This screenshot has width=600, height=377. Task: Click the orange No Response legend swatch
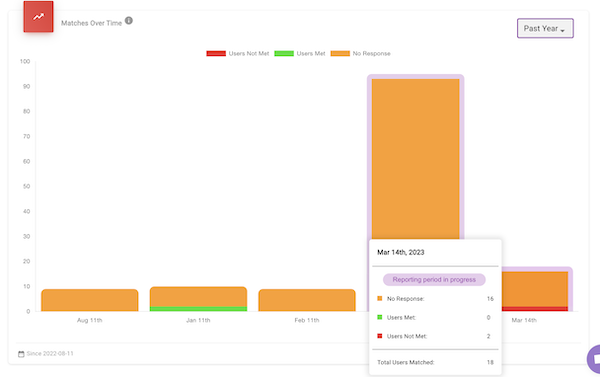pos(340,54)
